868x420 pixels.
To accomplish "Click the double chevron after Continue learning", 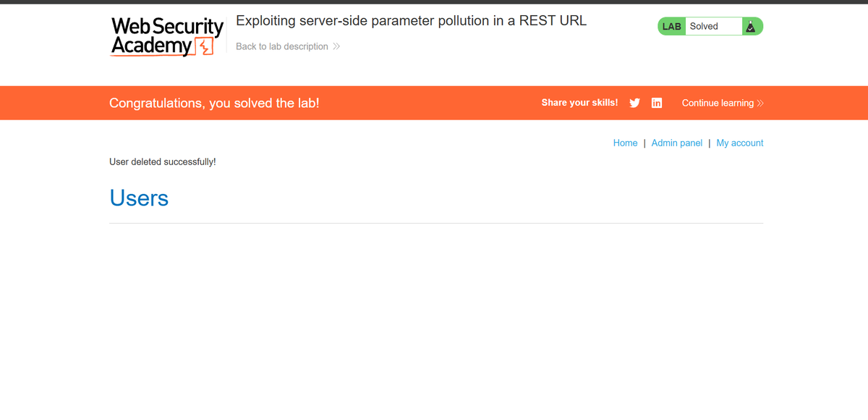I will click(759, 103).
